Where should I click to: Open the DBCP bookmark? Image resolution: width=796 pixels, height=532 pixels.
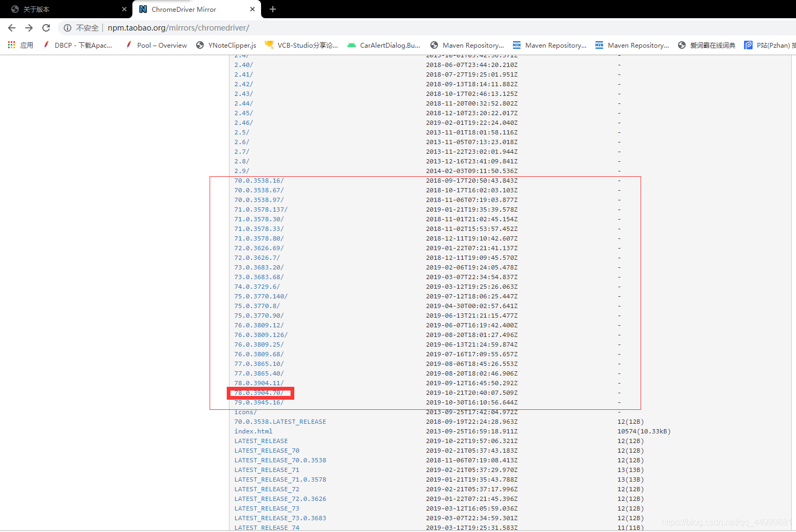click(78, 45)
